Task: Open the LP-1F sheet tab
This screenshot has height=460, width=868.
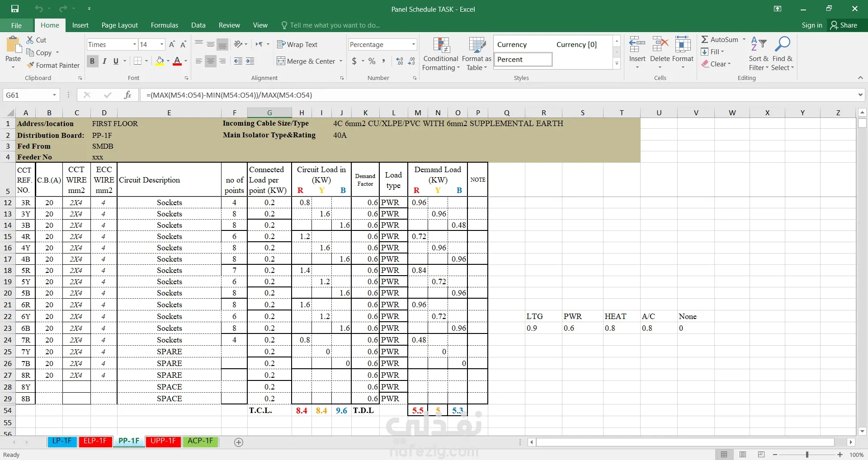Action: (x=62, y=441)
